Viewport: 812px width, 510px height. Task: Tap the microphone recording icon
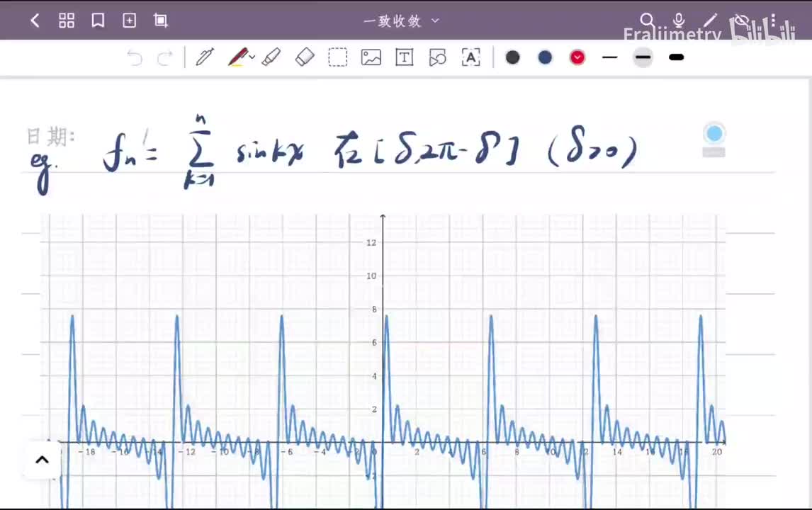pos(678,21)
